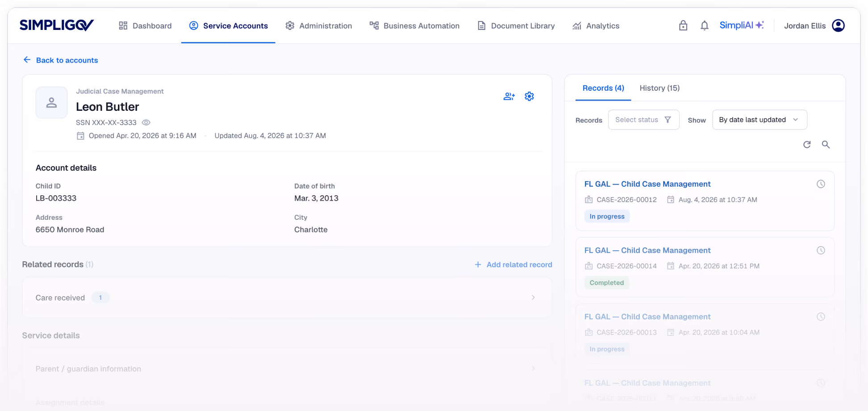Click the add user icon

[x=509, y=96]
